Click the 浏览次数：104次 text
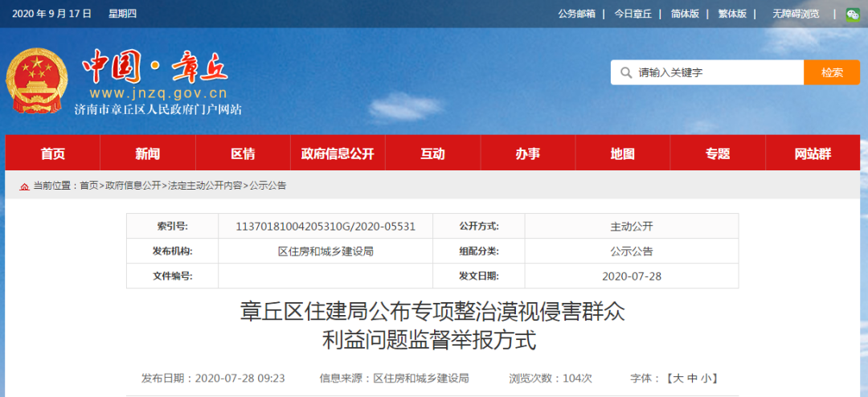 point(551,379)
